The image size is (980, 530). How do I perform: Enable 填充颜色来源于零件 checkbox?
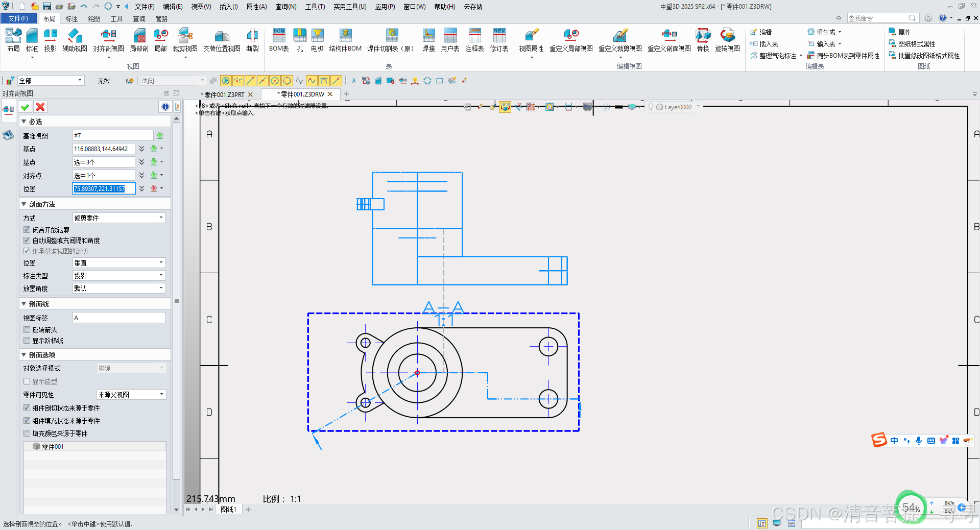coord(27,433)
